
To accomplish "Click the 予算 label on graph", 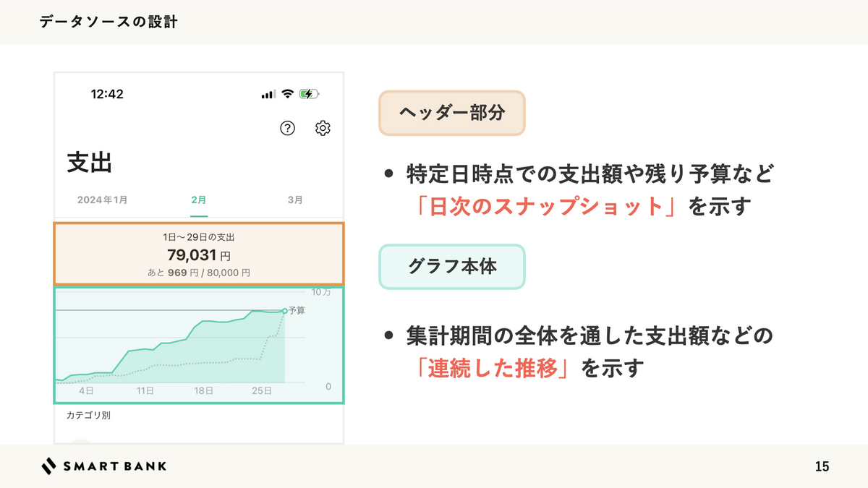I will pyautogui.click(x=297, y=311).
